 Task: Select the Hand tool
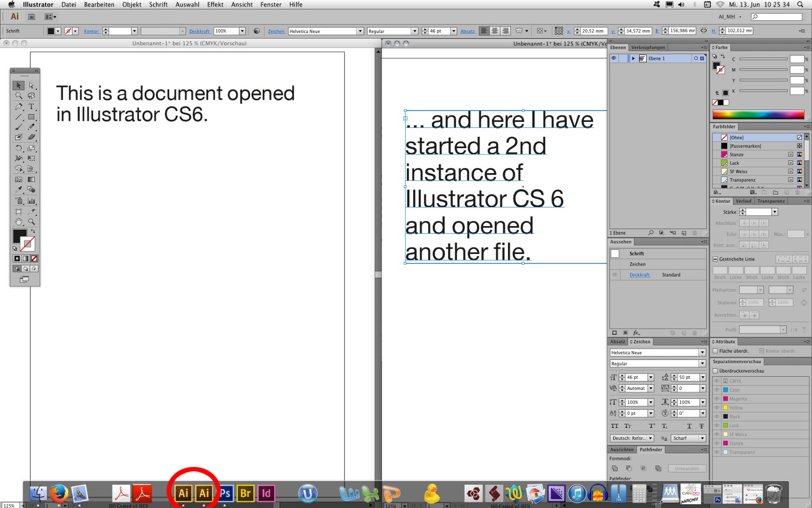pyautogui.click(x=18, y=222)
